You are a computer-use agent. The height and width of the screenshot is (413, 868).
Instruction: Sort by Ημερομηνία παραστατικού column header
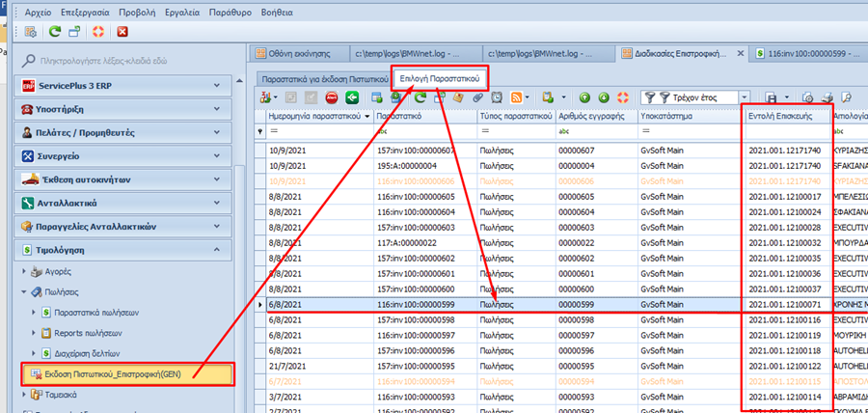[312, 114]
